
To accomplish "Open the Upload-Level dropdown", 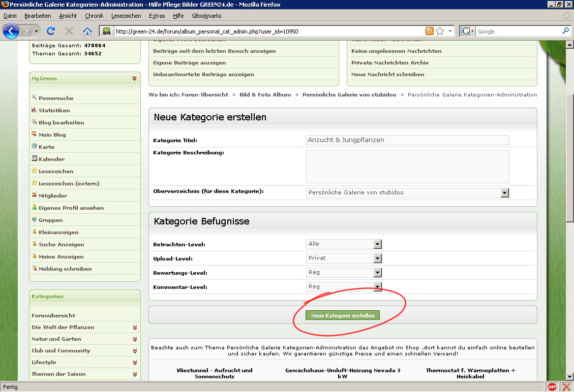I will click(x=377, y=258).
